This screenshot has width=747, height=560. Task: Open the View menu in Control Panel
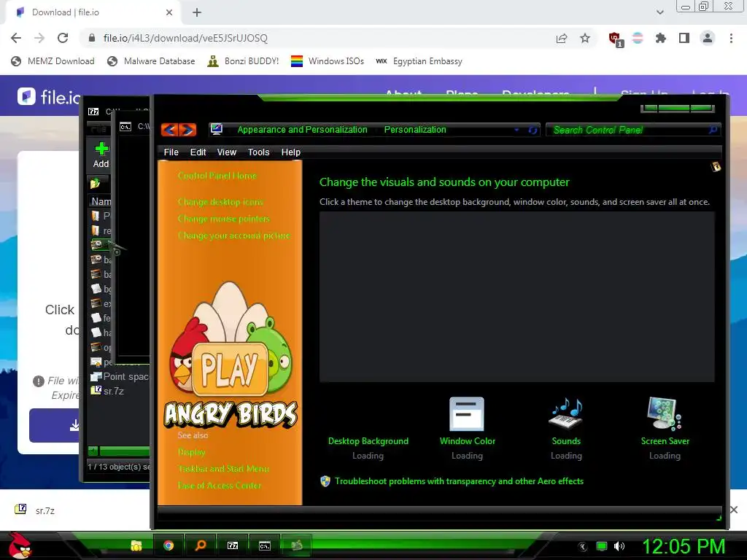click(x=227, y=152)
